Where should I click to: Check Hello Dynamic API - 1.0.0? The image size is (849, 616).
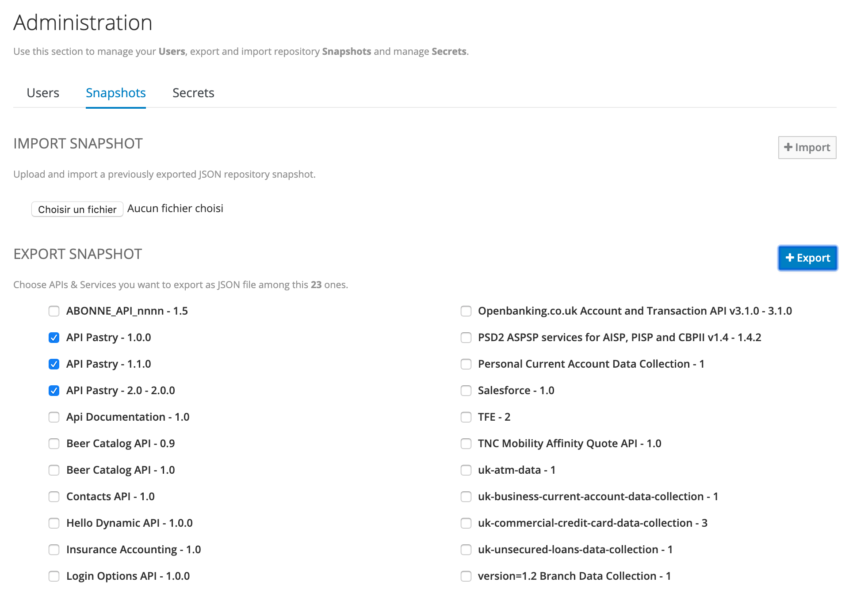pos(54,523)
